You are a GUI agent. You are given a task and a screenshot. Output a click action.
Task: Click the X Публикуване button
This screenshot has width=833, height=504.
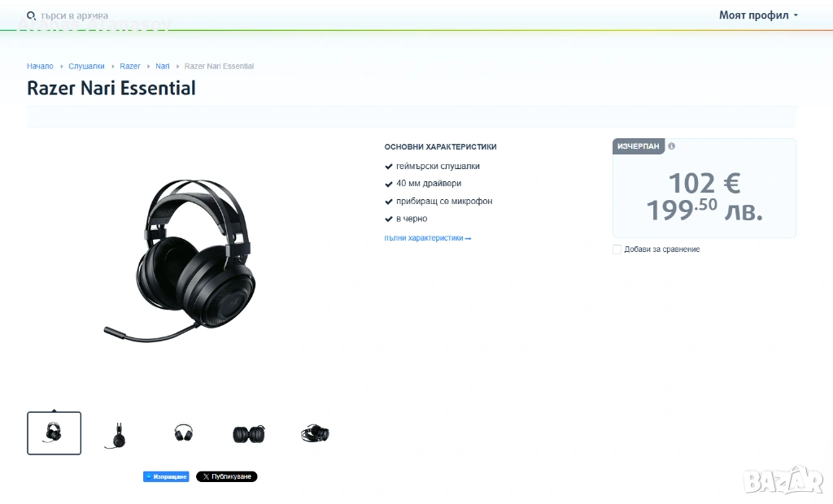(x=227, y=477)
